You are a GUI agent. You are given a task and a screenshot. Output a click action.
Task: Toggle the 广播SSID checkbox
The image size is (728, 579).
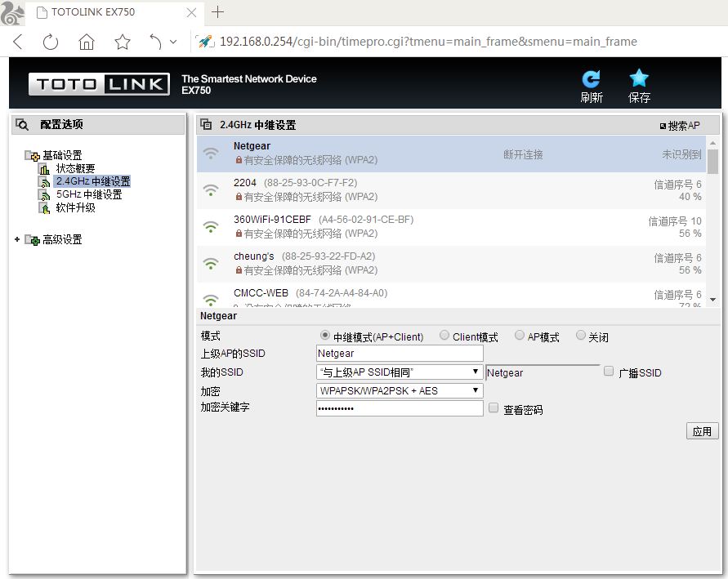(609, 371)
